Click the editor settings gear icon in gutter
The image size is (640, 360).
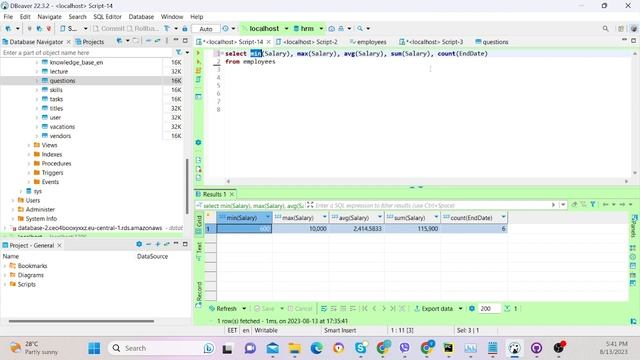click(x=198, y=142)
